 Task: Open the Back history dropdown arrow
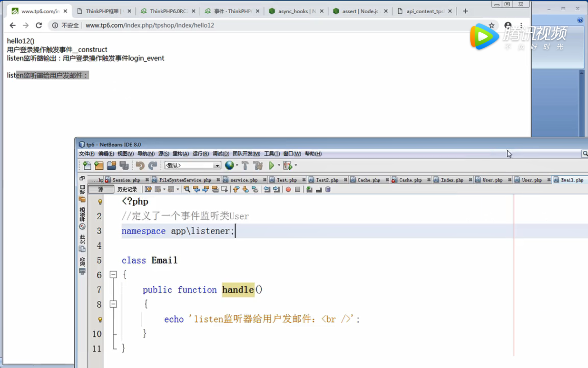click(x=164, y=189)
